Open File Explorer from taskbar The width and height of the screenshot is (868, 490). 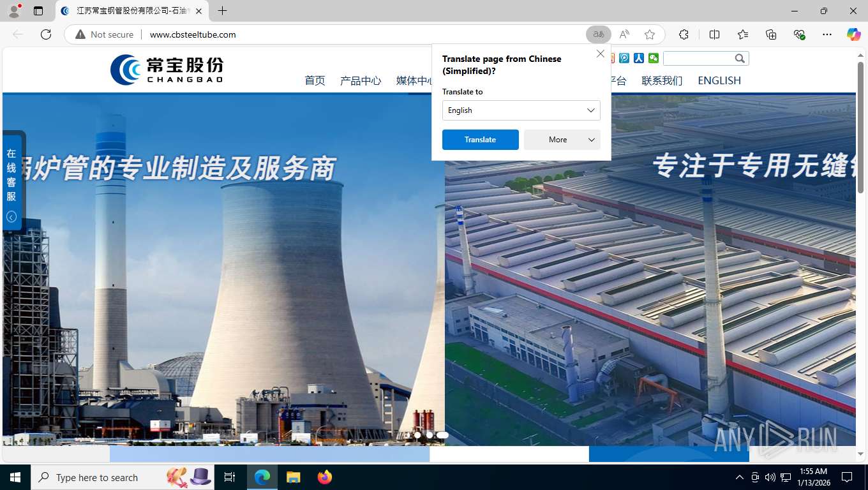293,477
